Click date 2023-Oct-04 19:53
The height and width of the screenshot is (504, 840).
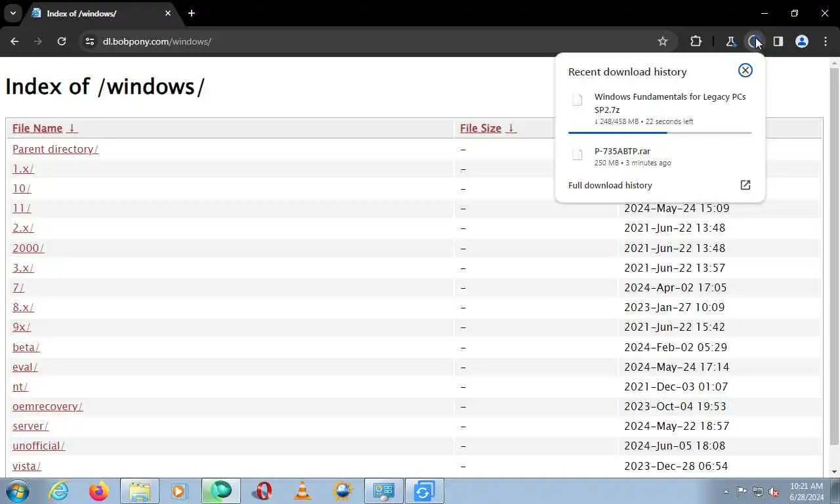[x=675, y=406]
